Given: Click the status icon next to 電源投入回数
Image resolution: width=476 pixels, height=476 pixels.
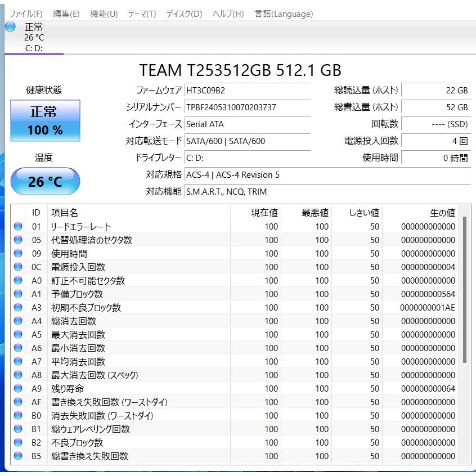Looking at the screenshot, I should 19,267.
